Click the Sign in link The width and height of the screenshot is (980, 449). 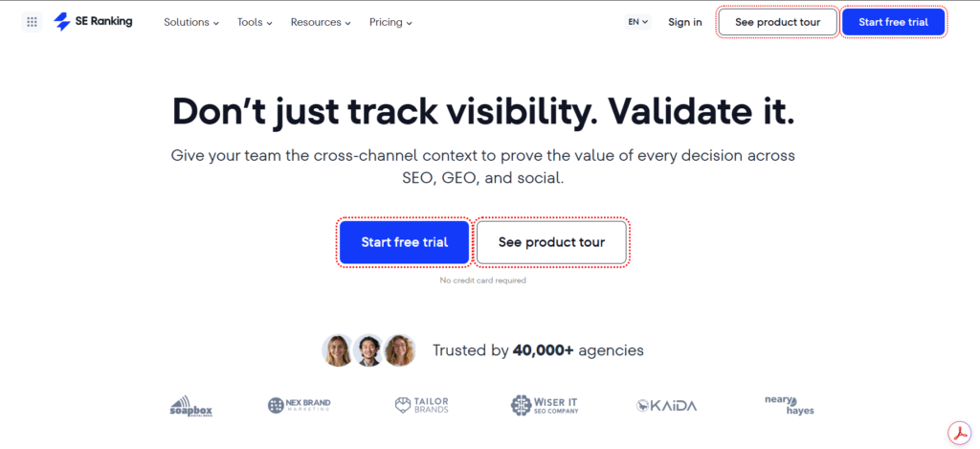pyautogui.click(x=685, y=23)
